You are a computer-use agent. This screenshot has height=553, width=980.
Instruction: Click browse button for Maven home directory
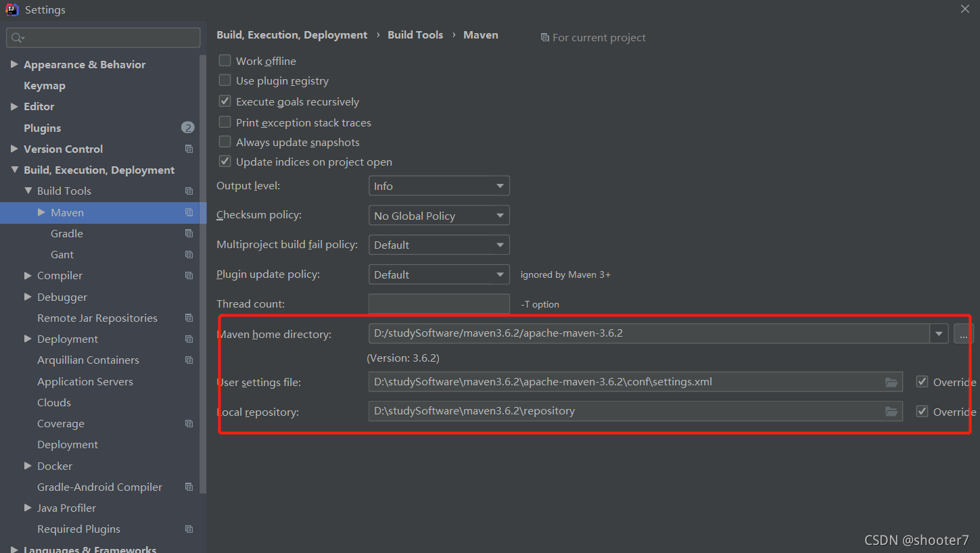pyautogui.click(x=964, y=333)
